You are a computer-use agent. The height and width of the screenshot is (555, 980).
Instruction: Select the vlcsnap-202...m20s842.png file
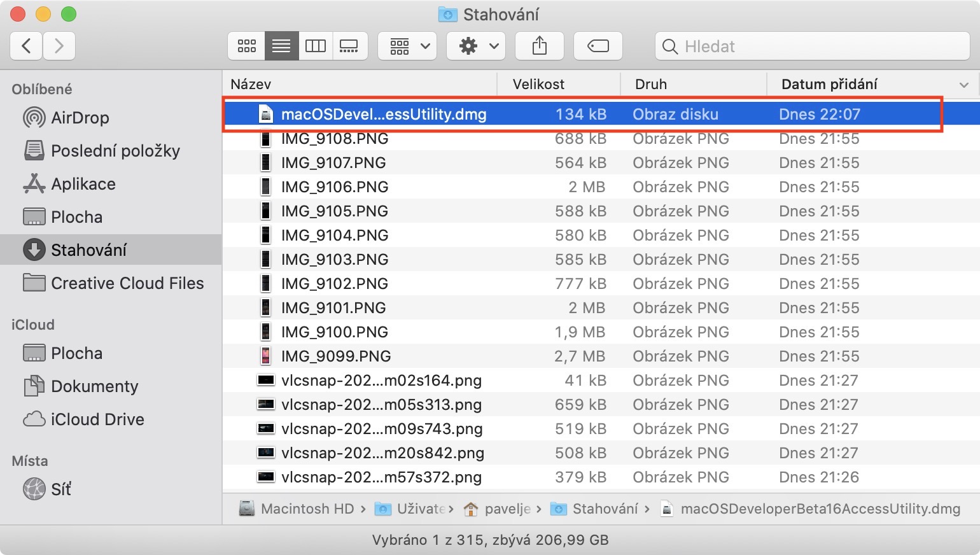click(x=601, y=453)
